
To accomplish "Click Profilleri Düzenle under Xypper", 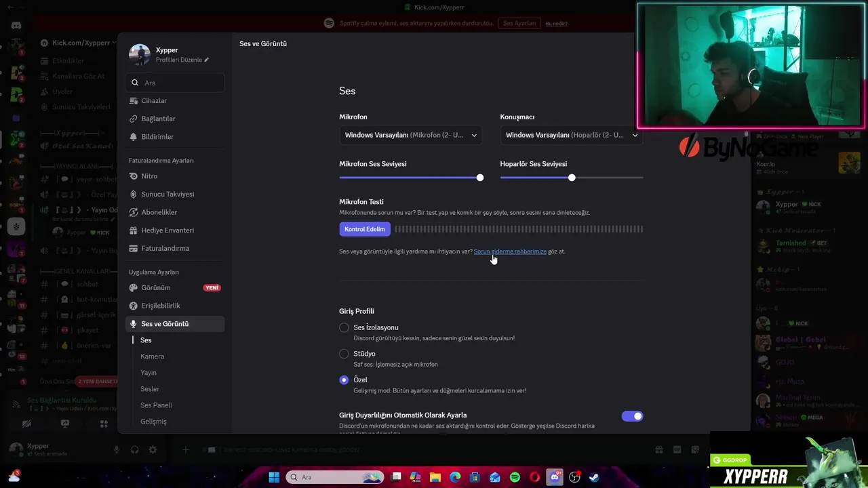I will click(x=179, y=60).
